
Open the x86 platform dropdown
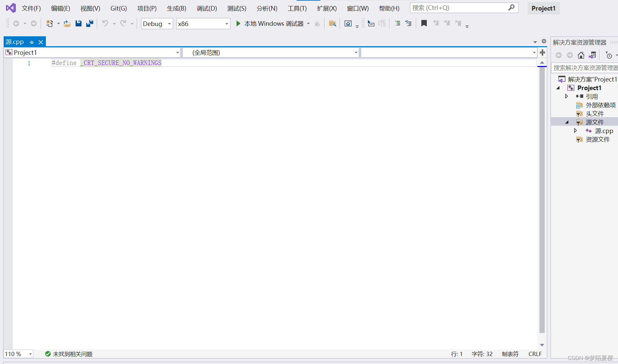tap(226, 23)
